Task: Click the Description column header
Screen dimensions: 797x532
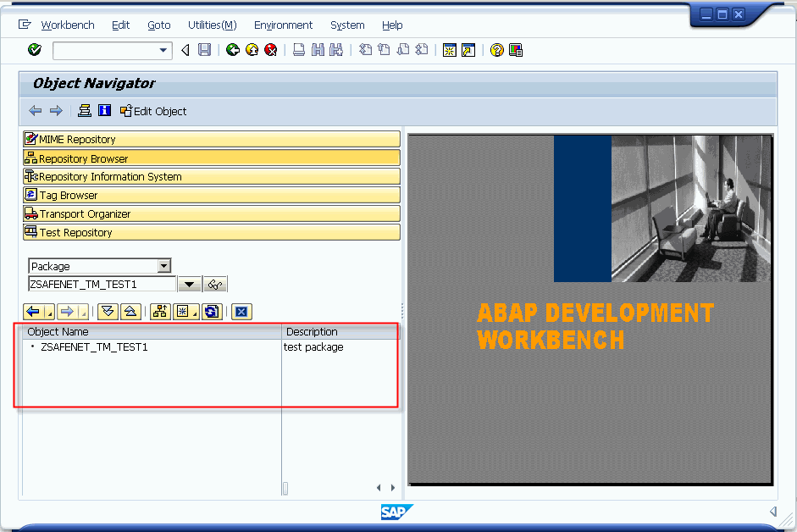Action: coord(340,331)
